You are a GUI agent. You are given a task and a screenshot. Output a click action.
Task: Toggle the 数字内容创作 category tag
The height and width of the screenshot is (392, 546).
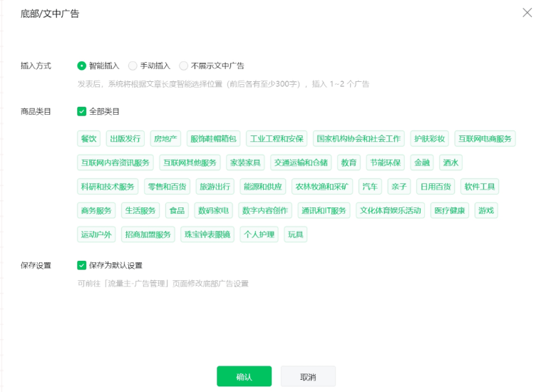[x=265, y=211]
